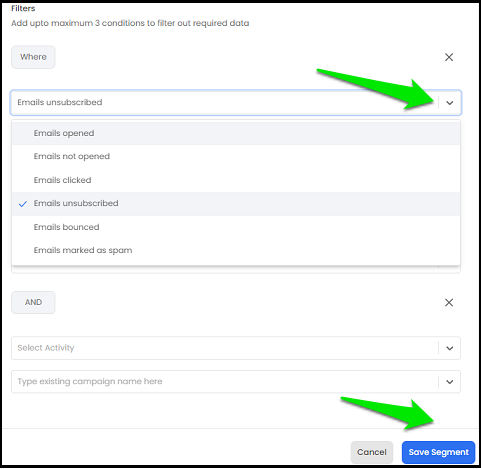The image size is (481, 469).
Task: Expand the campaign name dropdown chevron
Action: tap(449, 382)
